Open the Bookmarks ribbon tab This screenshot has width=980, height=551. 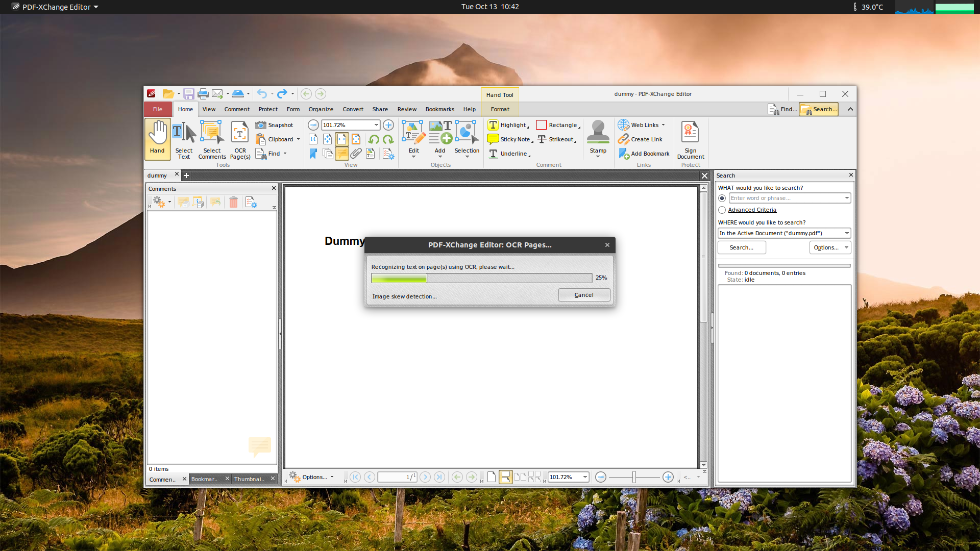[439, 109]
